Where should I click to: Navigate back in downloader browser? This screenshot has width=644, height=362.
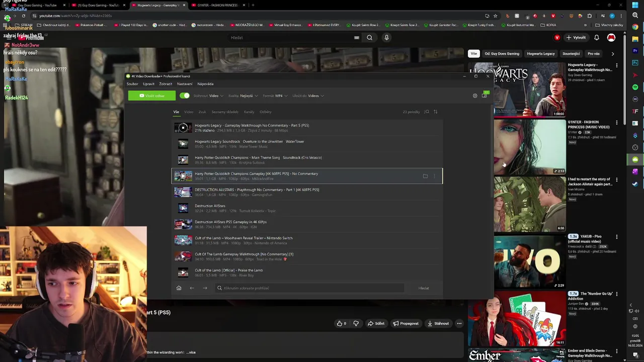point(192,288)
